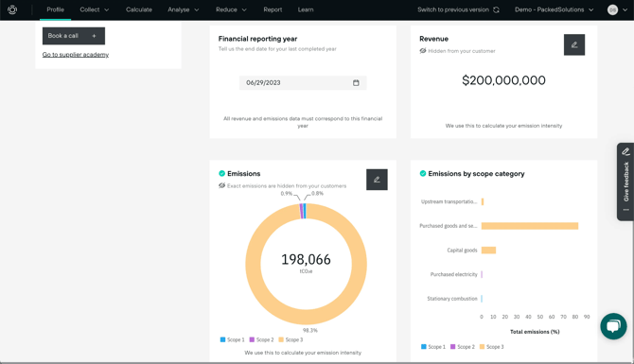Toggle Scope 1 in the Emissions donut legend
The width and height of the screenshot is (634, 364).
tap(232, 339)
